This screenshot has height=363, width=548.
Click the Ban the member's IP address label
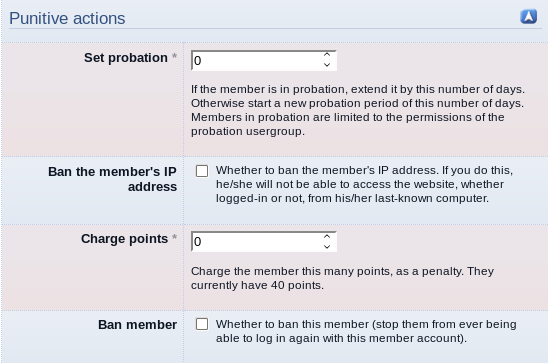point(113,179)
